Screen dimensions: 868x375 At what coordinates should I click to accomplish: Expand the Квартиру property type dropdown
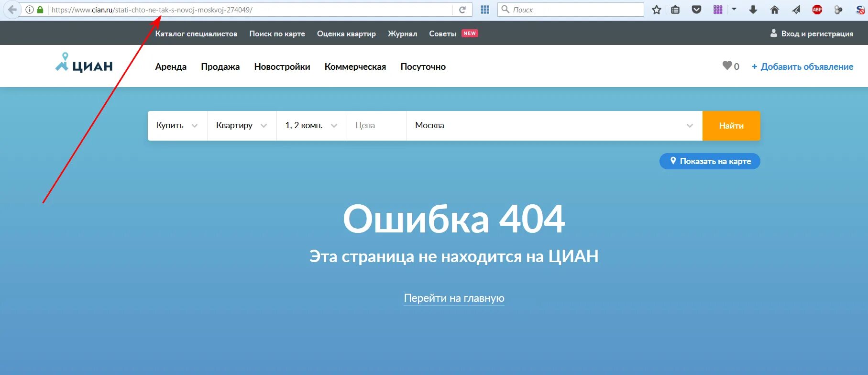[242, 126]
